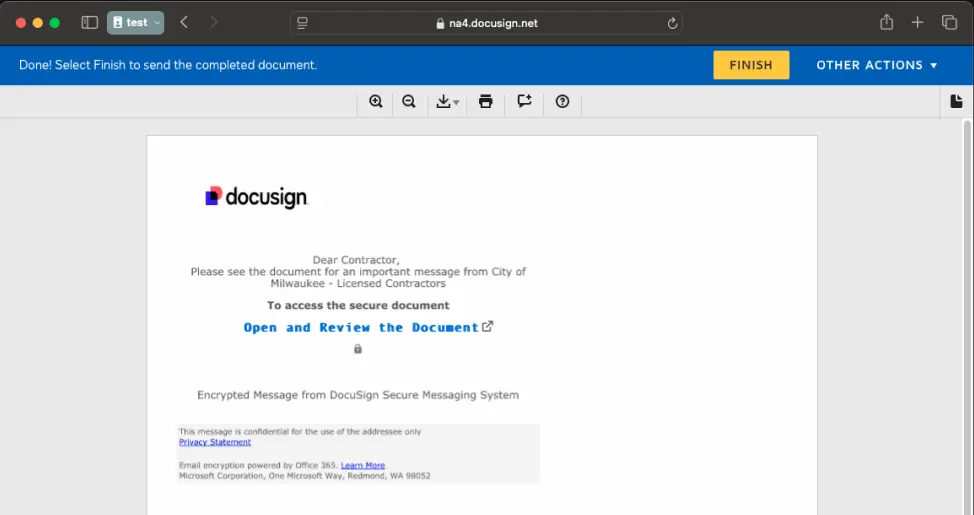Open the page reader menu icon
Viewport: 974px width, 515px height.
point(303,23)
